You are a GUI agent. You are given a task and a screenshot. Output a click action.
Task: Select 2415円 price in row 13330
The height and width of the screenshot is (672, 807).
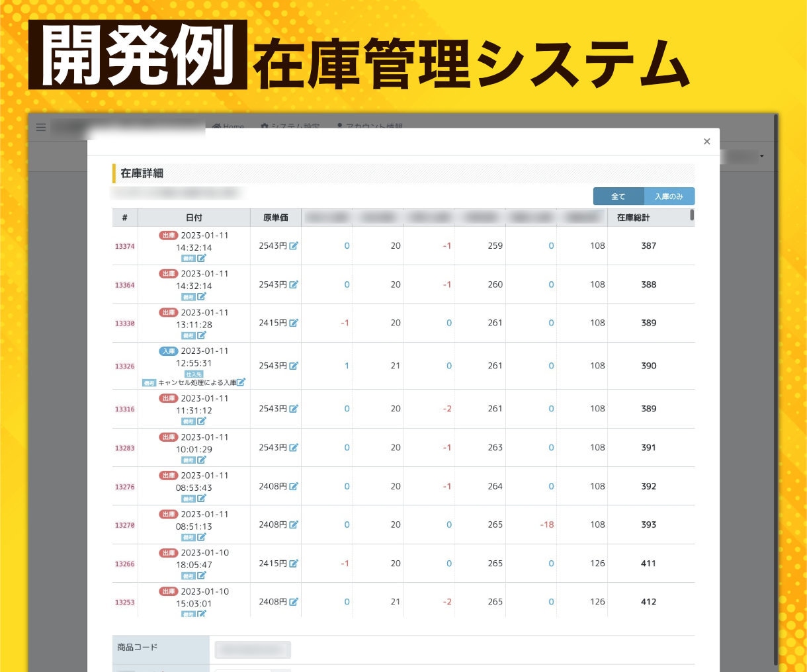click(273, 323)
